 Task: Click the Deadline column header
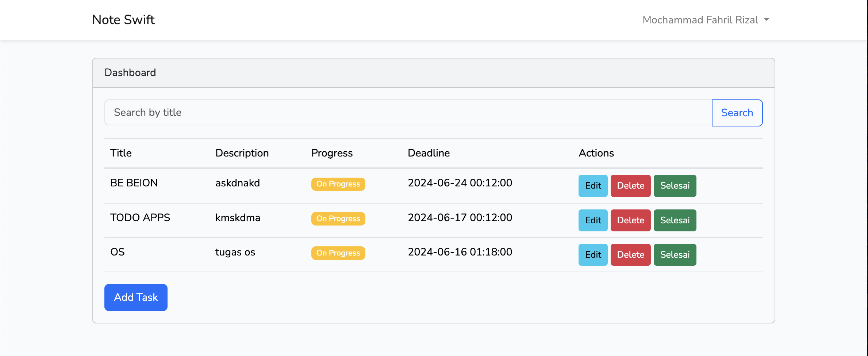pyautogui.click(x=429, y=153)
